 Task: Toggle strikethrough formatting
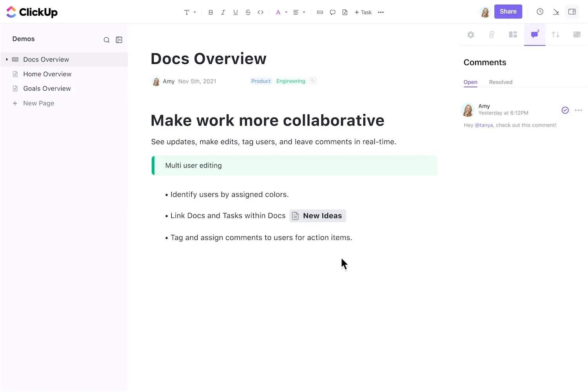point(248,12)
